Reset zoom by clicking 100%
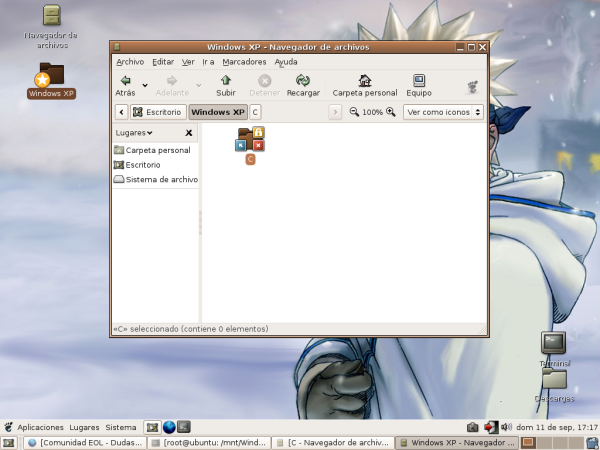 tap(372, 112)
